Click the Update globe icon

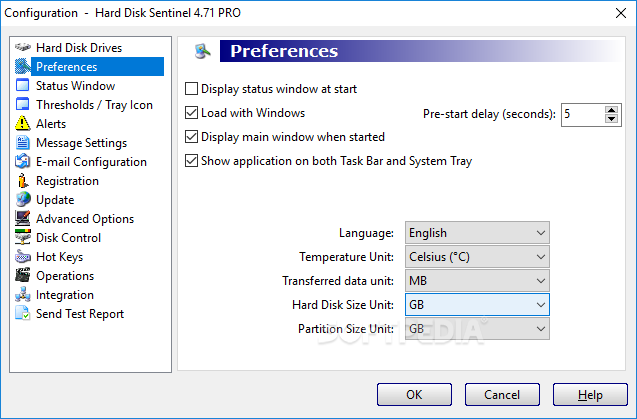click(x=23, y=200)
